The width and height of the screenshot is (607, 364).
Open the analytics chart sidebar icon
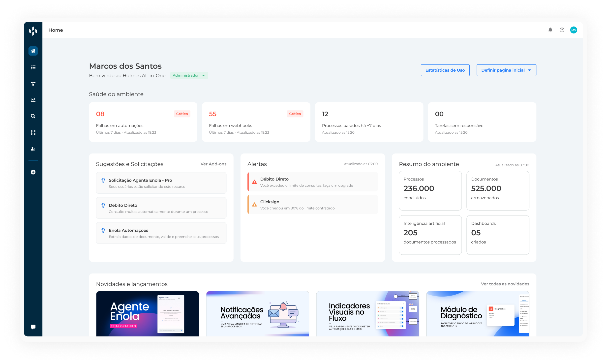33,100
